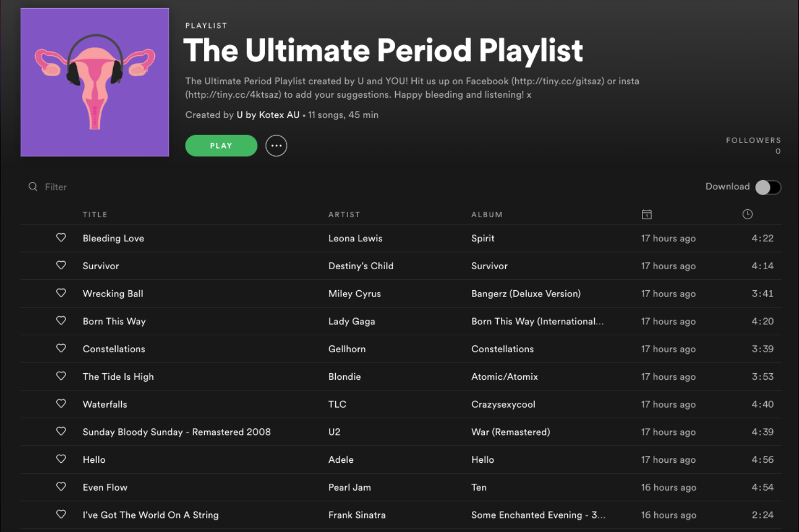The image size is (799, 532).
Task: Click the 2:24 track duration
Action: 763,515
